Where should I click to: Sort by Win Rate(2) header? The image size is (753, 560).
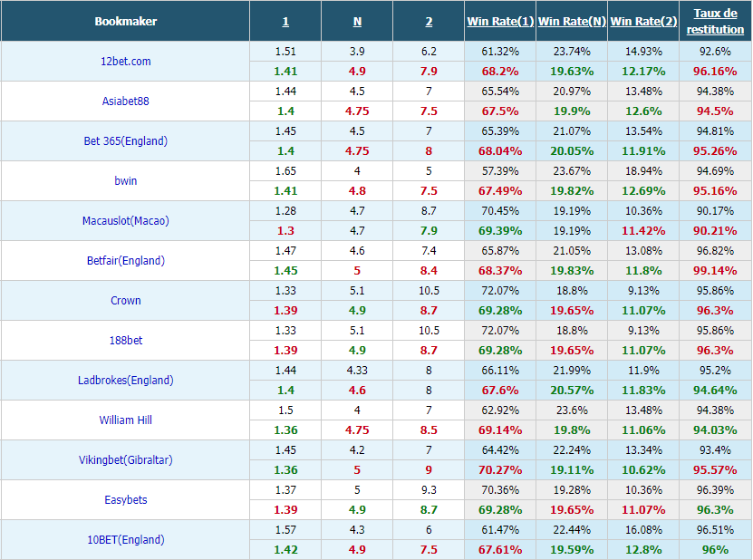643,22
